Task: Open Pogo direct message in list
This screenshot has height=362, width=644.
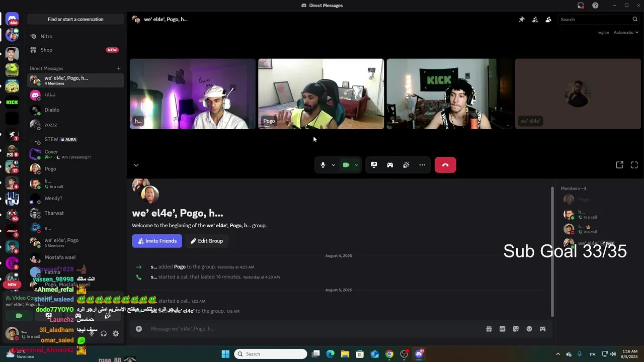Action: coord(75,169)
